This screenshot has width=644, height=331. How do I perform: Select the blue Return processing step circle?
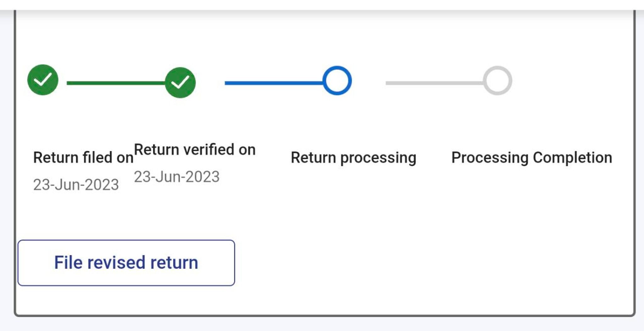[337, 80]
